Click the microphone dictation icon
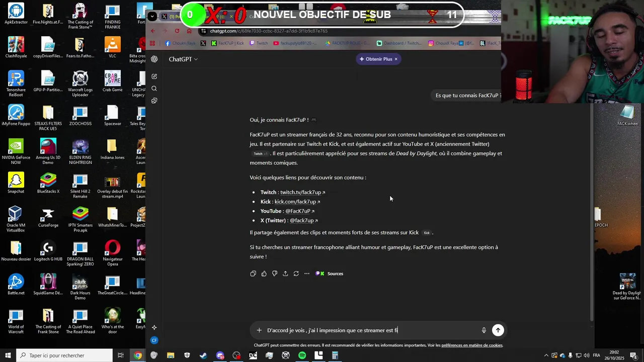 484,330
